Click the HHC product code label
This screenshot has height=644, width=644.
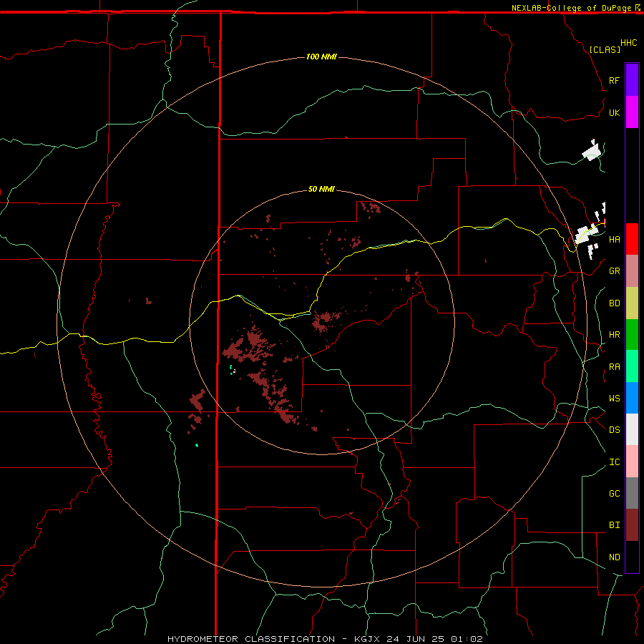(628, 43)
